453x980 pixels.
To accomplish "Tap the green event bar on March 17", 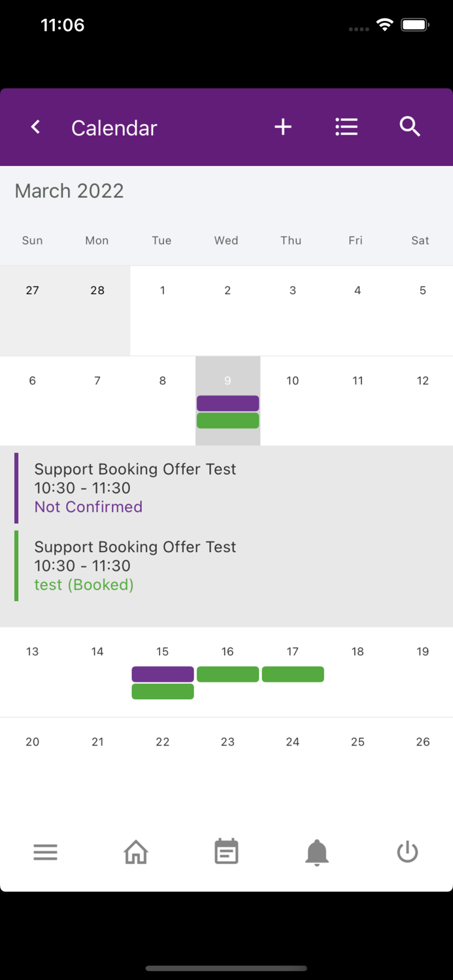I will point(293,674).
